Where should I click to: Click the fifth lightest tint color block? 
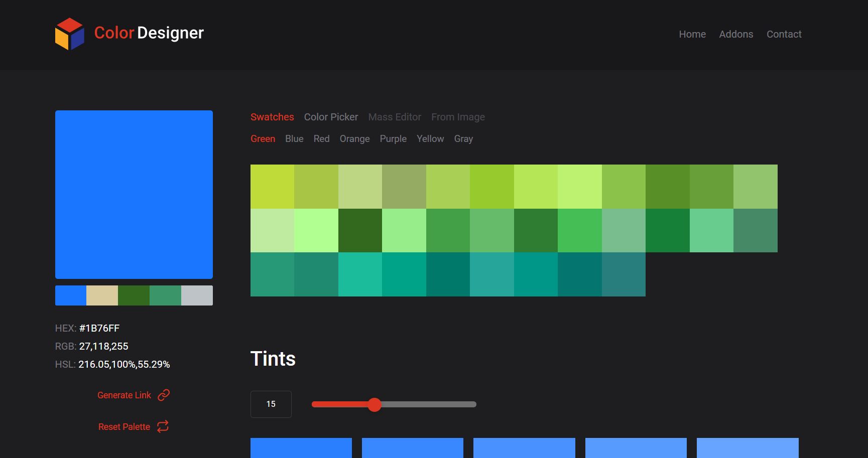pos(748,448)
